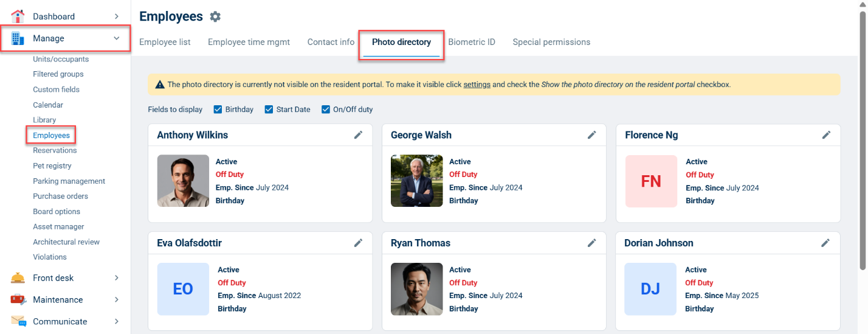868x334 pixels.
Task: Open Board options in sidebar
Action: 57,211
